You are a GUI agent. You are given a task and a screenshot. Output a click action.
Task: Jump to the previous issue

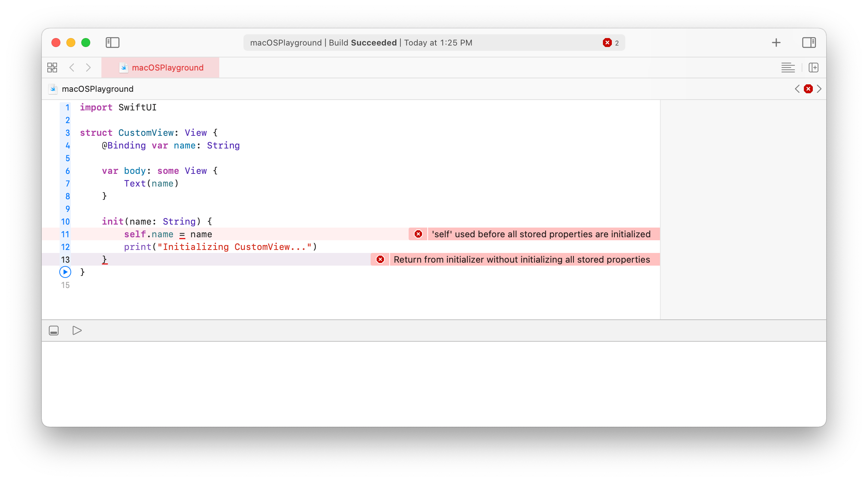[x=797, y=89]
